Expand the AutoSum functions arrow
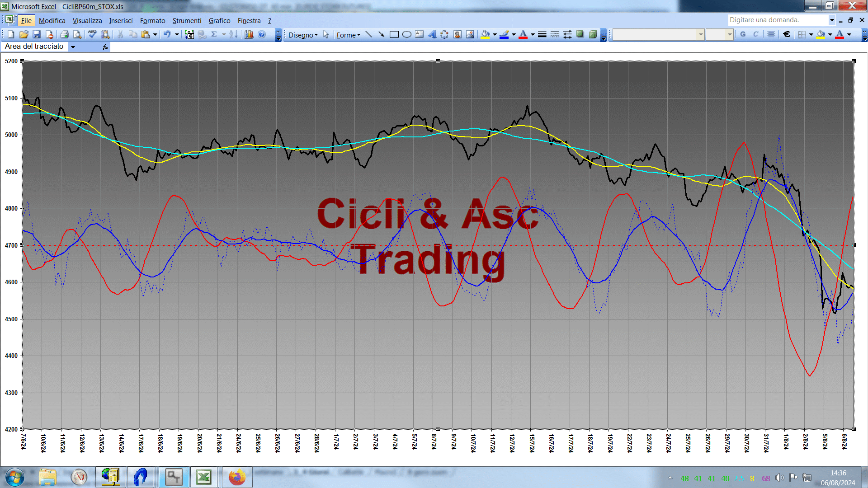868x488 pixels. 224,34
